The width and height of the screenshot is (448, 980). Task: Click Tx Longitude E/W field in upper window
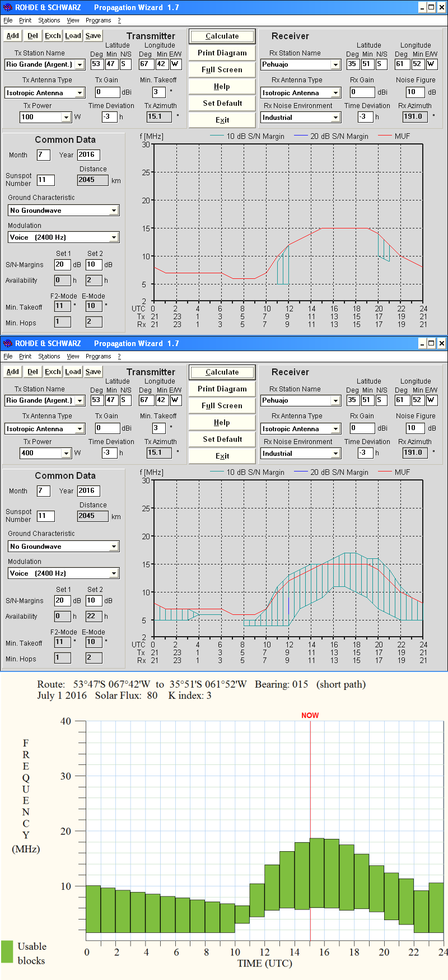(175, 64)
